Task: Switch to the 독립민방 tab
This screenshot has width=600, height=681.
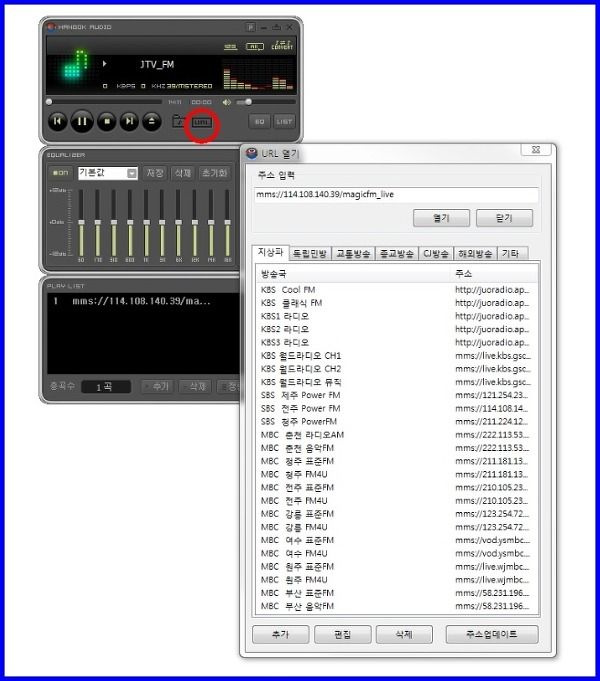Action: (x=310, y=254)
